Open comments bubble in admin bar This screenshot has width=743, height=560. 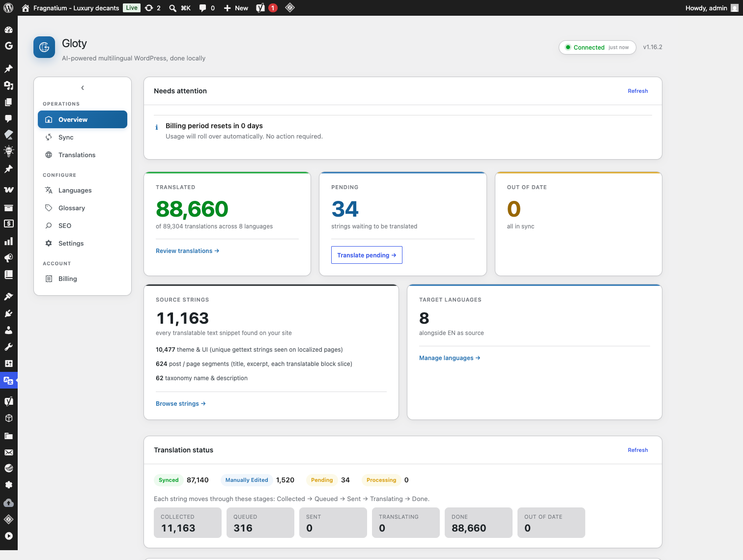(207, 8)
